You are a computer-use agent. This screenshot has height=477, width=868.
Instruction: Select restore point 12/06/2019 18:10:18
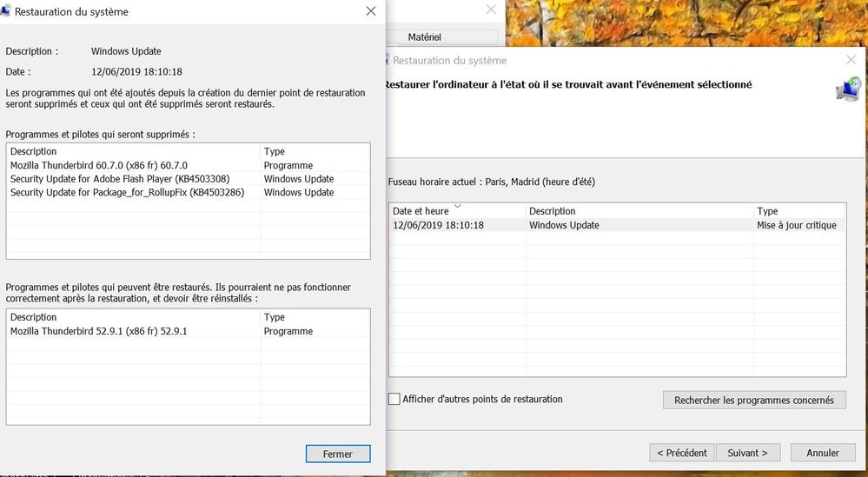coord(617,225)
